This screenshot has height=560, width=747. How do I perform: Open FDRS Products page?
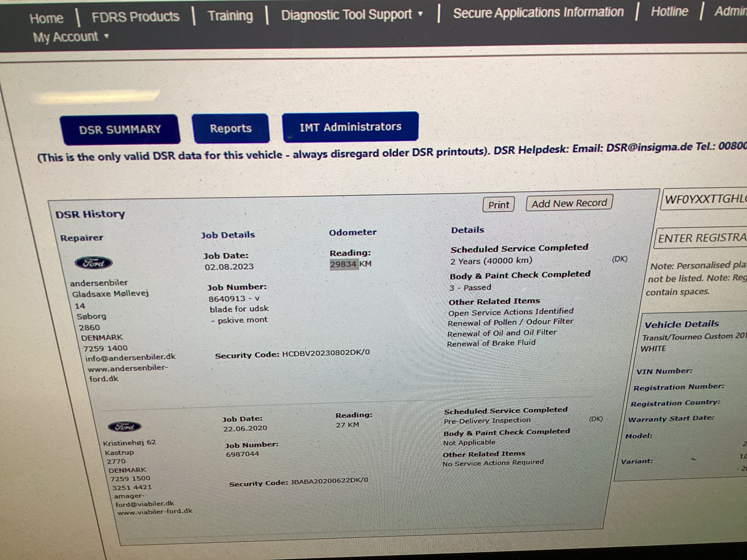click(135, 17)
